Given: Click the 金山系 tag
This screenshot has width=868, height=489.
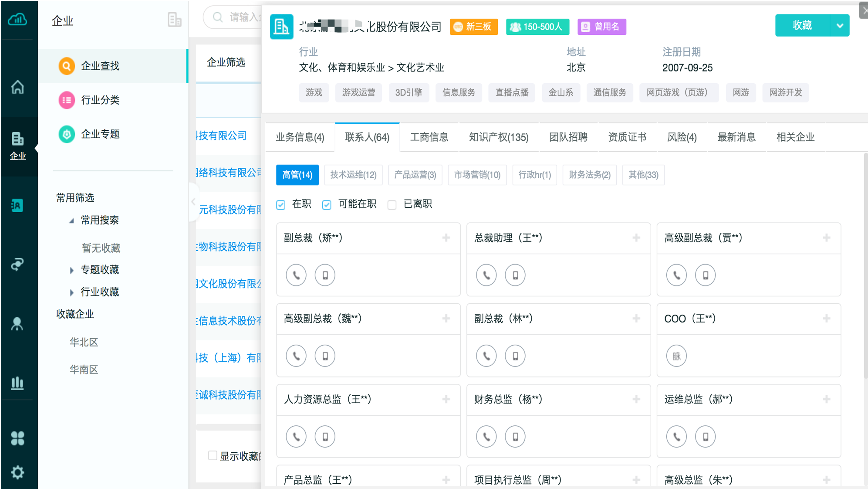Looking at the screenshot, I should (561, 92).
